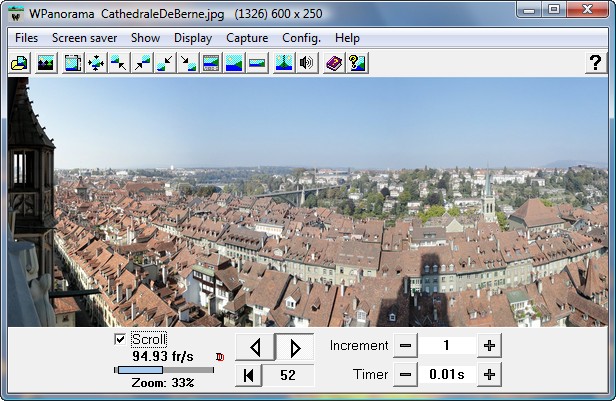
Task: Open the purple help book icon
Action: (x=334, y=63)
